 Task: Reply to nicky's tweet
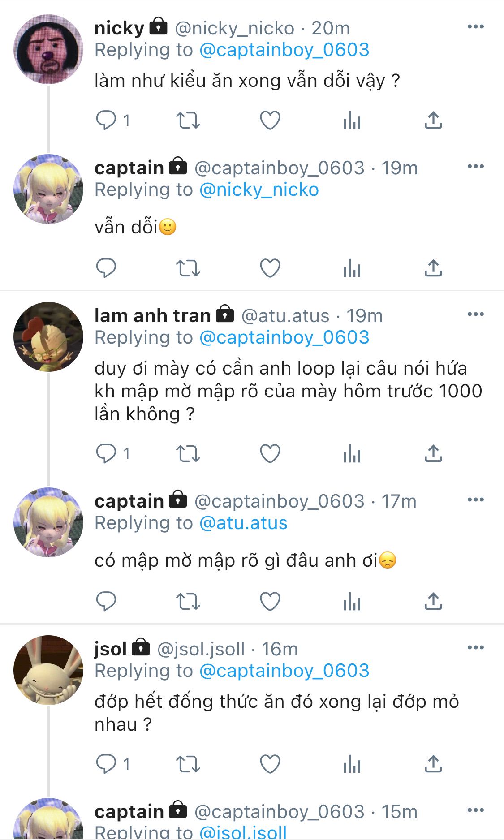pyautogui.click(x=106, y=120)
